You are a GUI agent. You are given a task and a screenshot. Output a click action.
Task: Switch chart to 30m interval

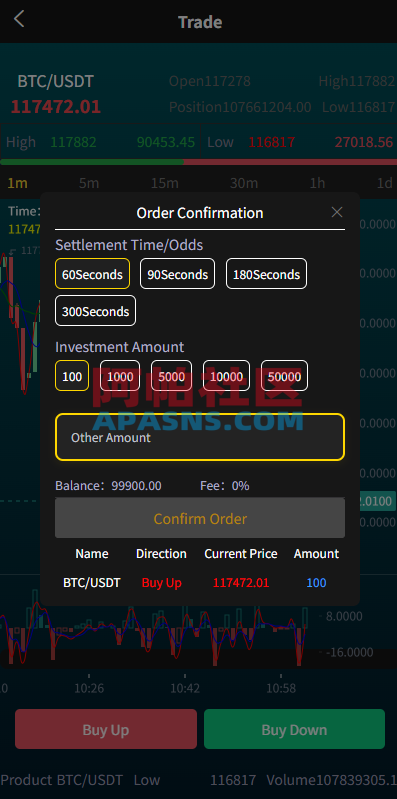click(244, 183)
